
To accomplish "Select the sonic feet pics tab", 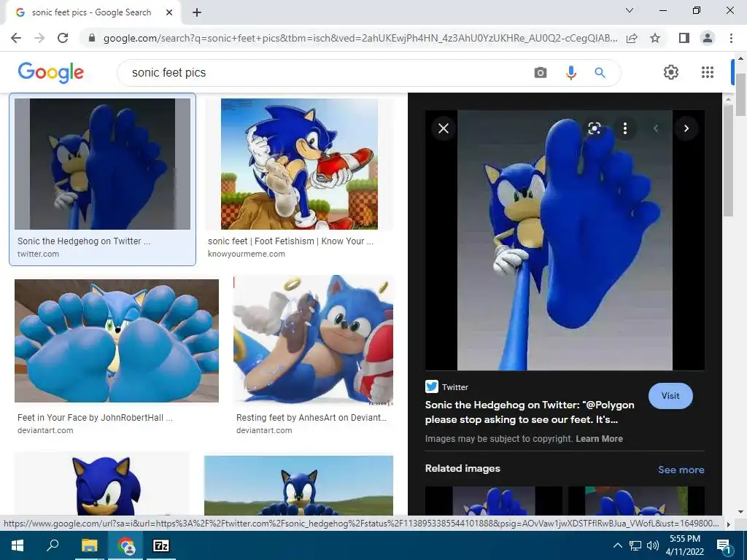I will point(93,12).
